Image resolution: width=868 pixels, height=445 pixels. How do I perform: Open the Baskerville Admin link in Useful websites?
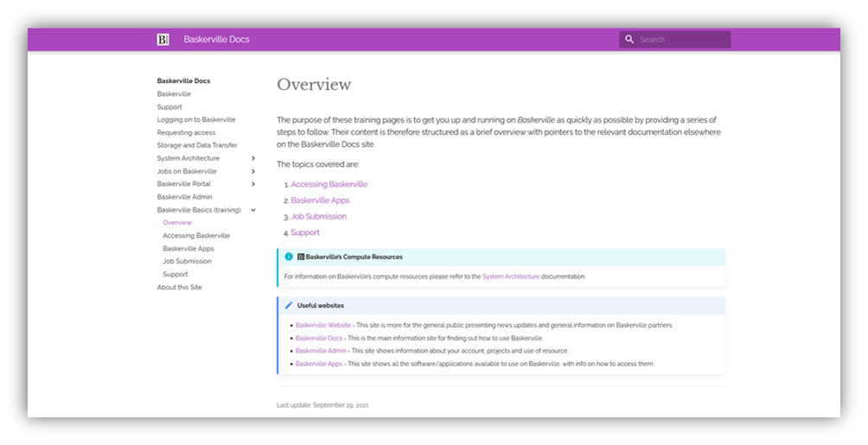(x=321, y=351)
